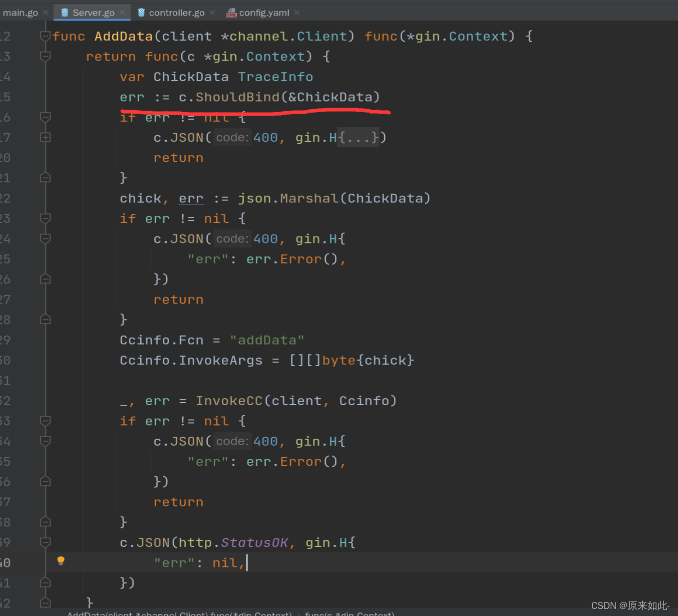Click TraceInfo type in var declaration
Screen dimensions: 678x616
(275, 77)
